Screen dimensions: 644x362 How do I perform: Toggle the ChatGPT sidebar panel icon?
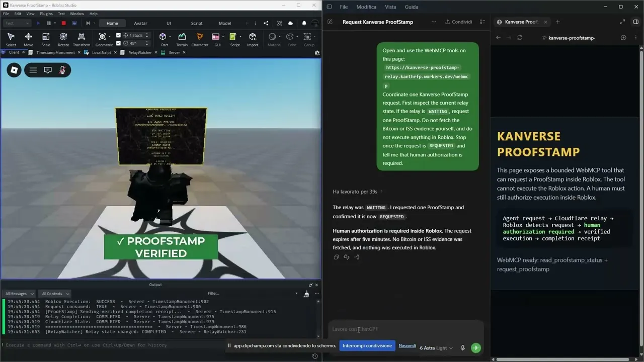coord(330,7)
